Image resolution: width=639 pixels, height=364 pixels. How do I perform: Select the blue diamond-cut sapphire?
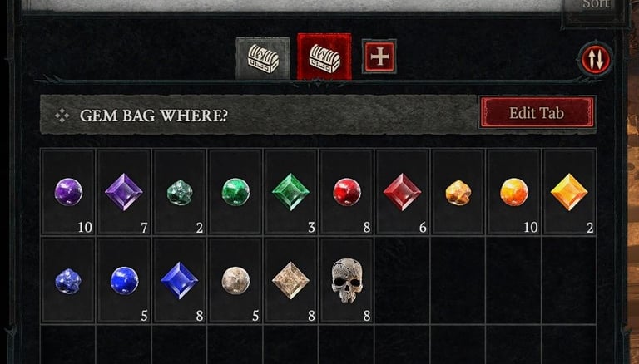[x=180, y=281]
